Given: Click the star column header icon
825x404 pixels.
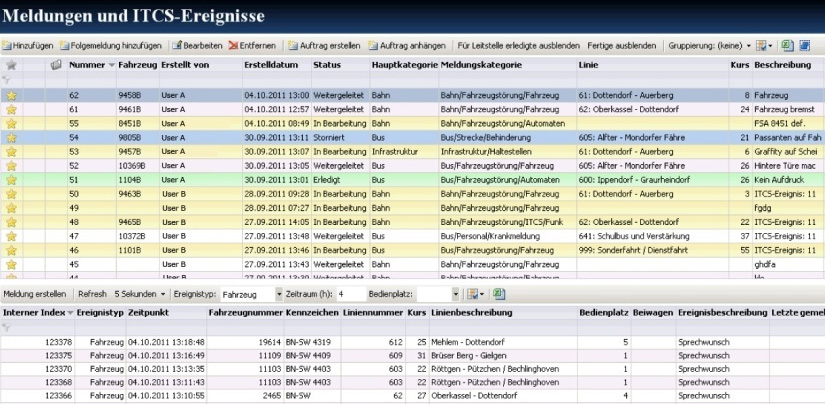Looking at the screenshot, I should point(11,65).
